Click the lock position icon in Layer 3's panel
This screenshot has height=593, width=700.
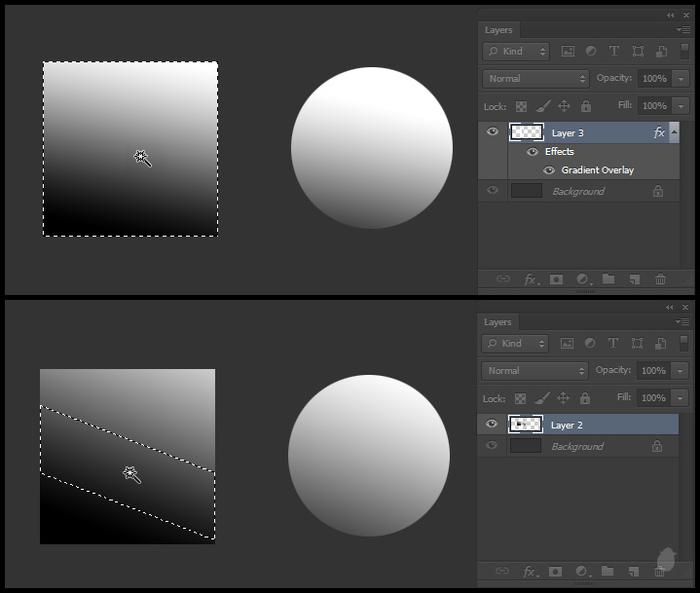[564, 106]
